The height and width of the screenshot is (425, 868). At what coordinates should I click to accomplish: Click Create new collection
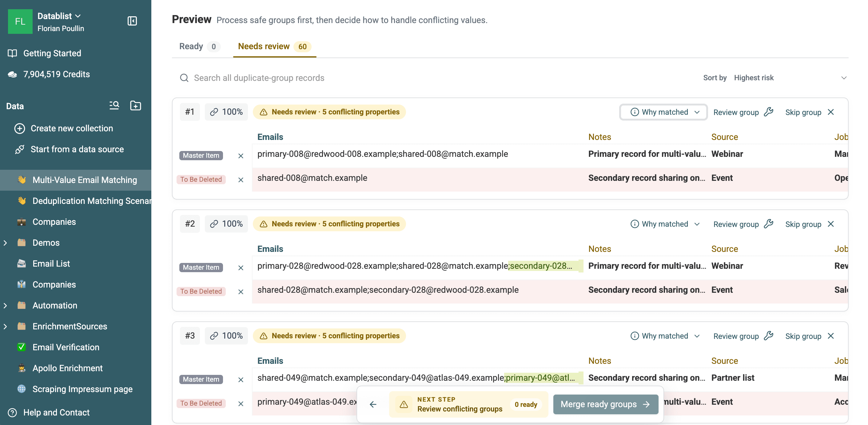click(64, 128)
